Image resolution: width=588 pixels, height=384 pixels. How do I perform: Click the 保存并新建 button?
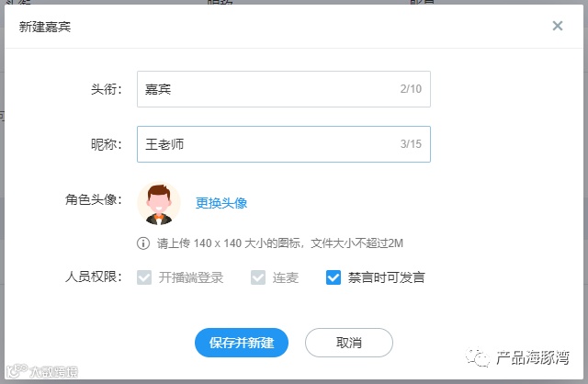click(242, 343)
